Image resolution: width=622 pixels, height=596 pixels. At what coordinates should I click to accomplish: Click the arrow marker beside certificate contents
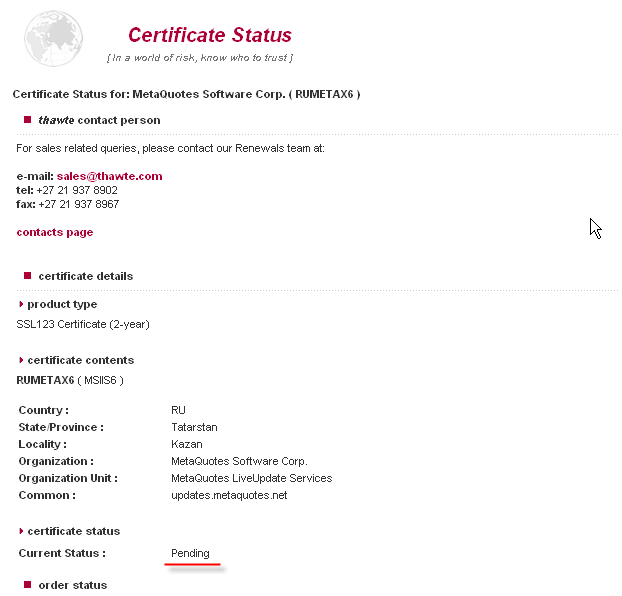click(21, 360)
